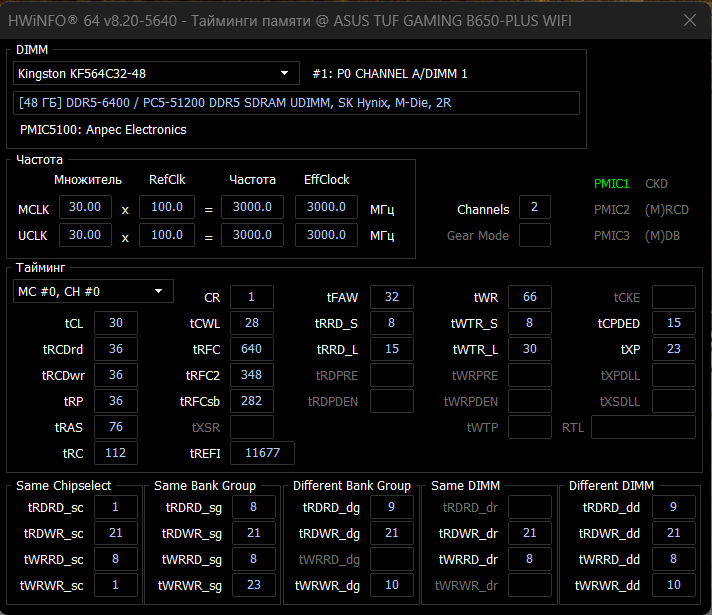Click the CKD indicator label

click(656, 184)
